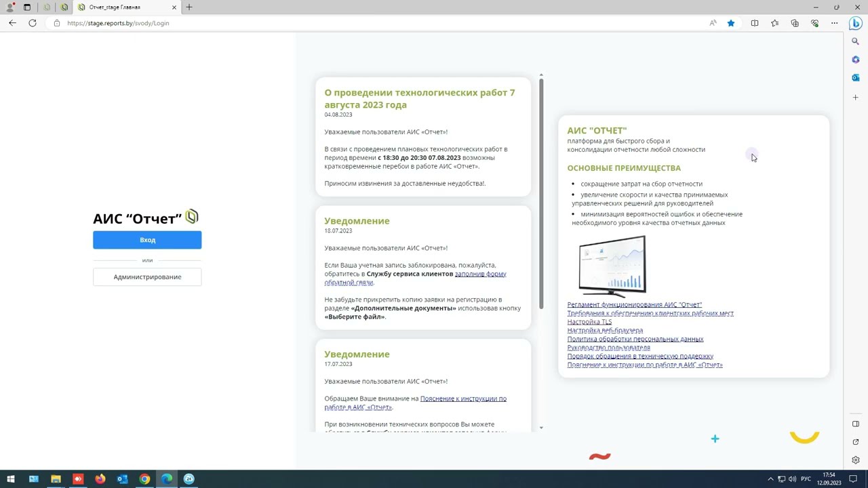Open the sidebar settings gear icon

pyautogui.click(x=856, y=460)
